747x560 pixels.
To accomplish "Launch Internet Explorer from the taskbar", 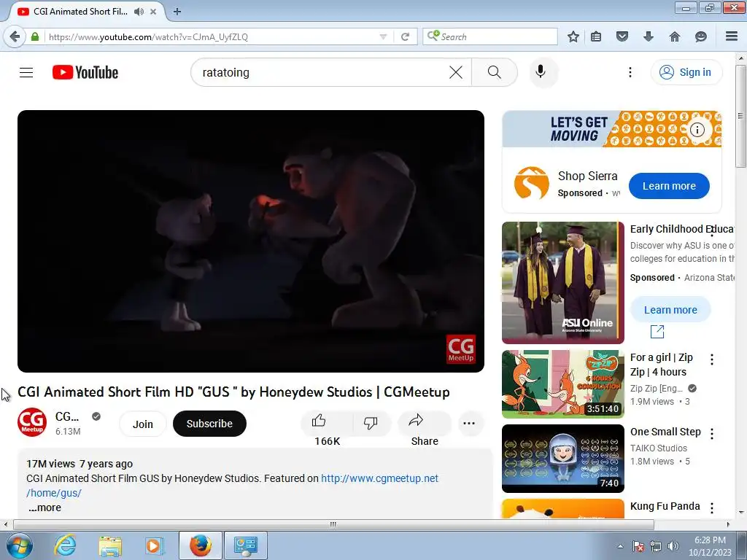I will (65, 545).
